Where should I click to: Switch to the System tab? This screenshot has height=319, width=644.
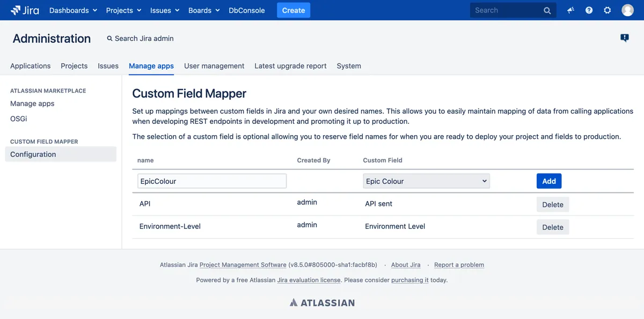point(349,66)
